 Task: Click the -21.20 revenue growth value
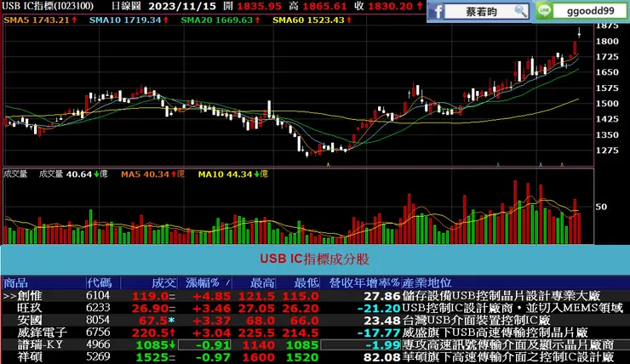[x=379, y=309]
